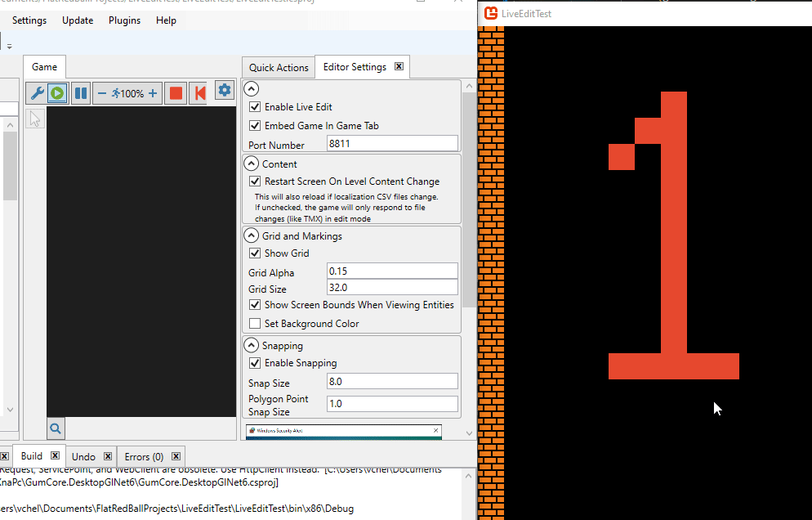Screen dimensions: 812x520
Task: Open settings with the gear icon
Action: point(225,91)
